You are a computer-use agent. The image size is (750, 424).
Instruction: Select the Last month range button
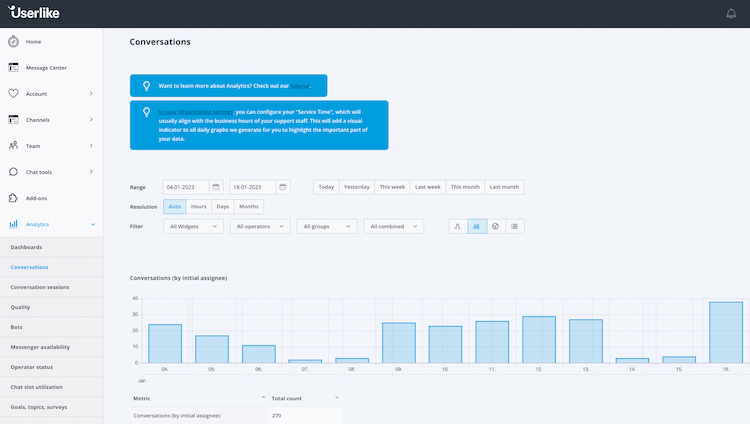click(503, 187)
